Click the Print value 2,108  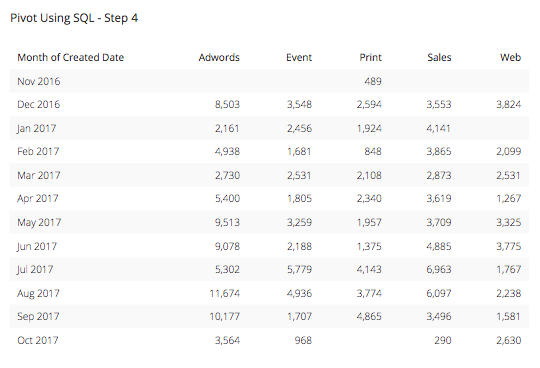click(369, 175)
